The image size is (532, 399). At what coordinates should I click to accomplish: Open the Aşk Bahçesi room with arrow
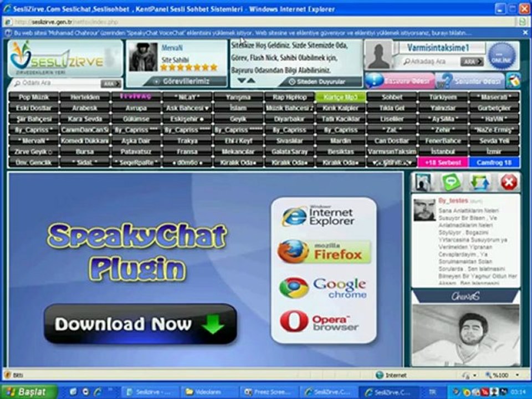(187, 108)
